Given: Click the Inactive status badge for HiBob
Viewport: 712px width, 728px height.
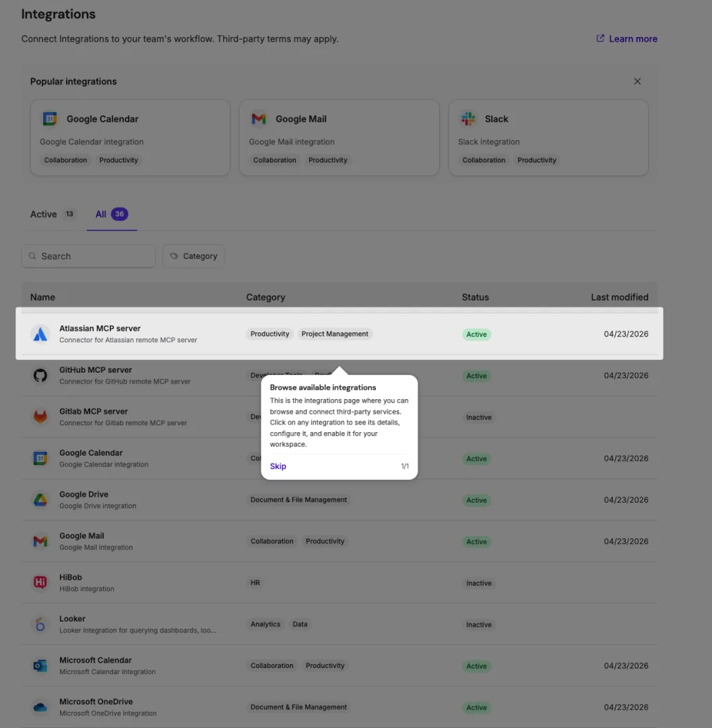Looking at the screenshot, I should click(479, 582).
